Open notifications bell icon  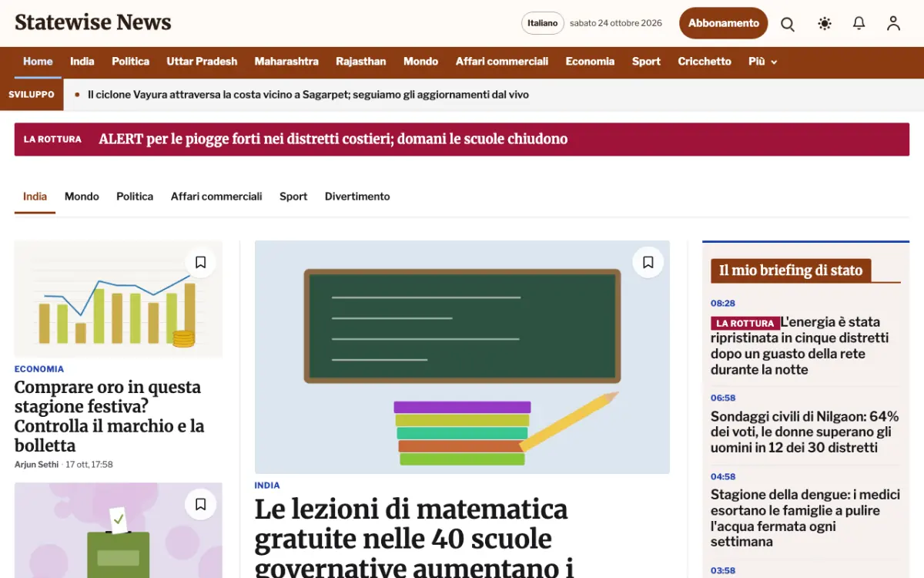859,23
